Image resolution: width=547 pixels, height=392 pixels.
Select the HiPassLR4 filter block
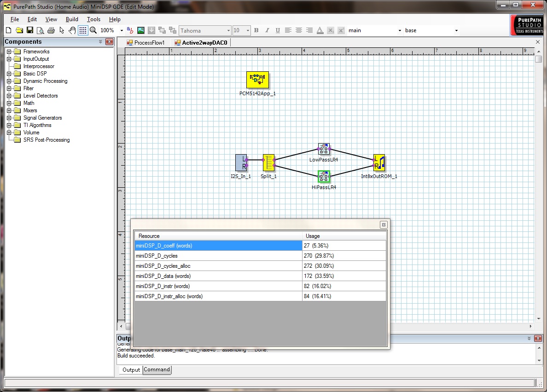[x=324, y=177]
